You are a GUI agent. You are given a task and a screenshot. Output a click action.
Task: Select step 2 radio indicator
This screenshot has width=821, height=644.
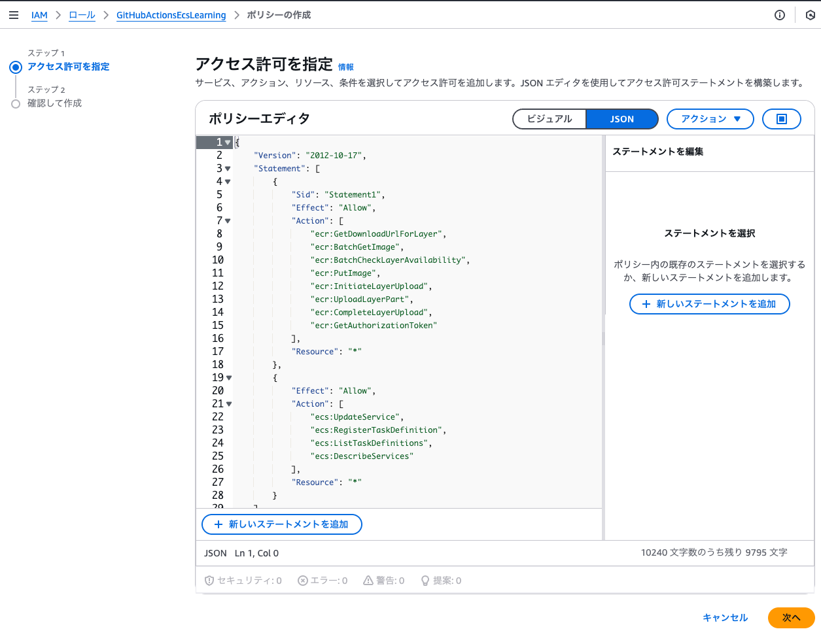point(16,103)
